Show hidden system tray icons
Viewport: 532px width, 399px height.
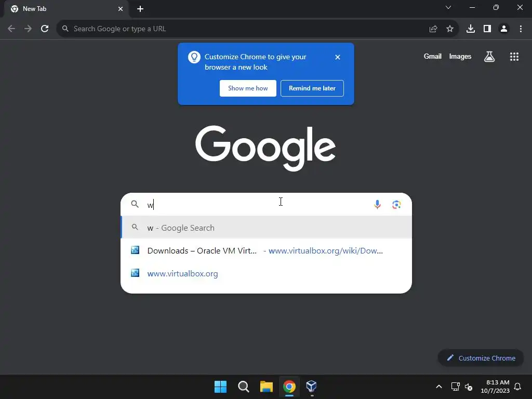[x=438, y=387]
